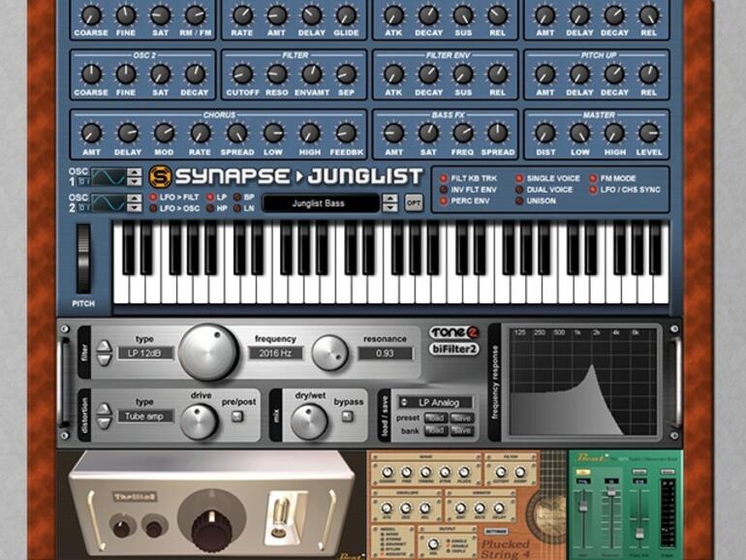Screen dimensions: 746x560
Task: Click the OSC 2 waveform display
Action: [x=108, y=203]
